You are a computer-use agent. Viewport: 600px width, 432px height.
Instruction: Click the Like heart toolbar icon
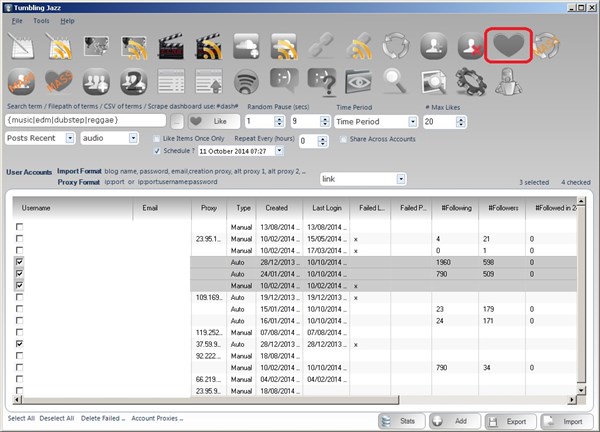click(x=508, y=46)
